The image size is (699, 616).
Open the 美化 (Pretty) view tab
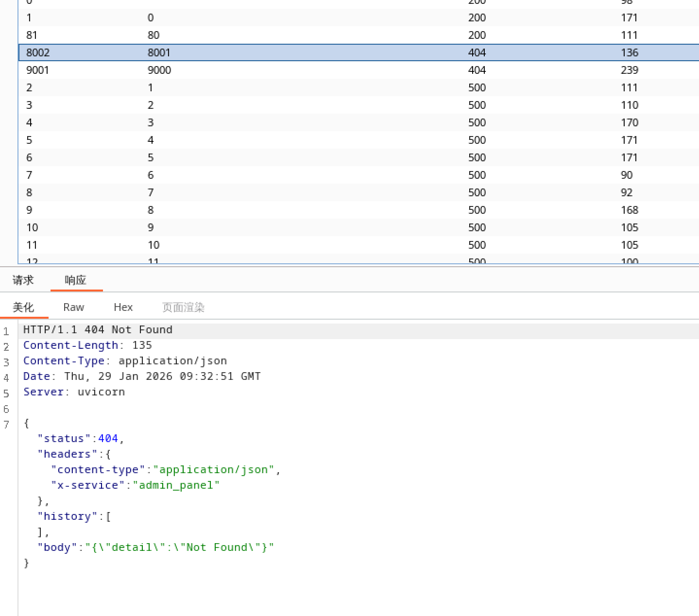point(23,307)
